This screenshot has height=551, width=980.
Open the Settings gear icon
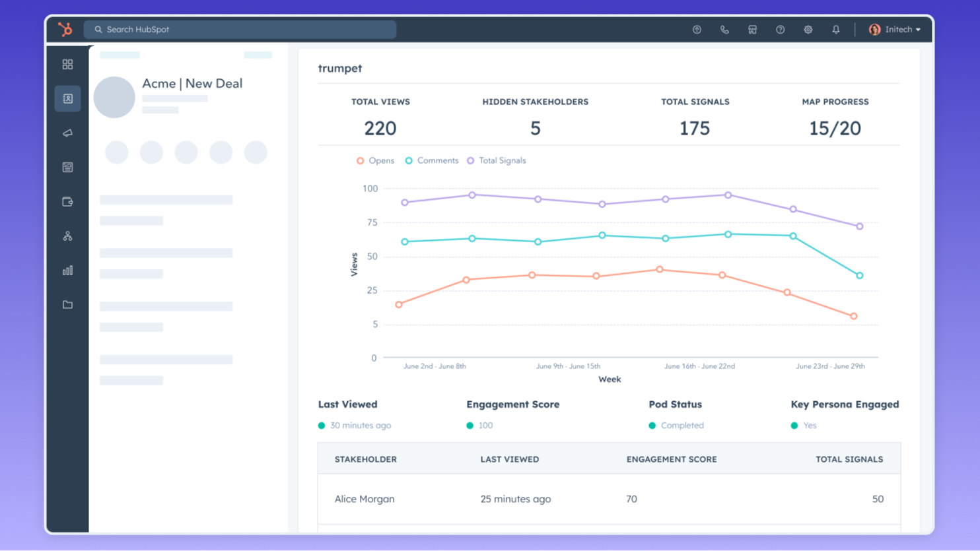tap(808, 30)
